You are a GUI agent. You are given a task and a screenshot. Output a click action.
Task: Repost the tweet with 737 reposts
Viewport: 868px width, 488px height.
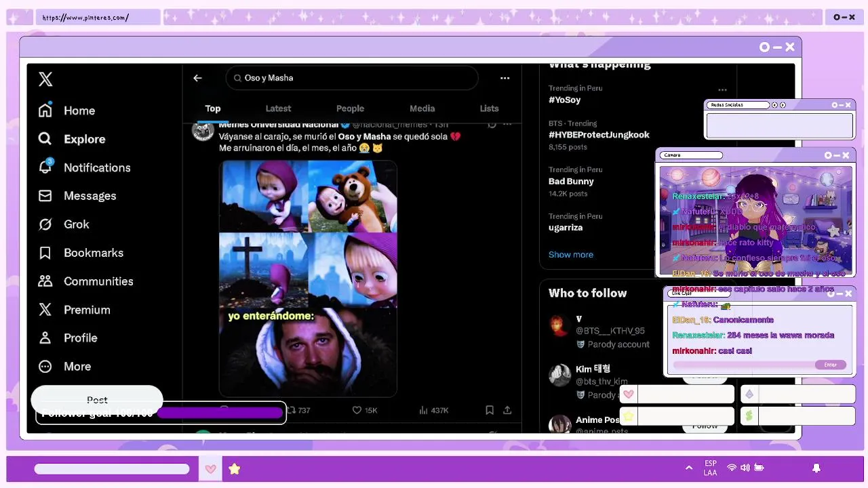tap(298, 410)
